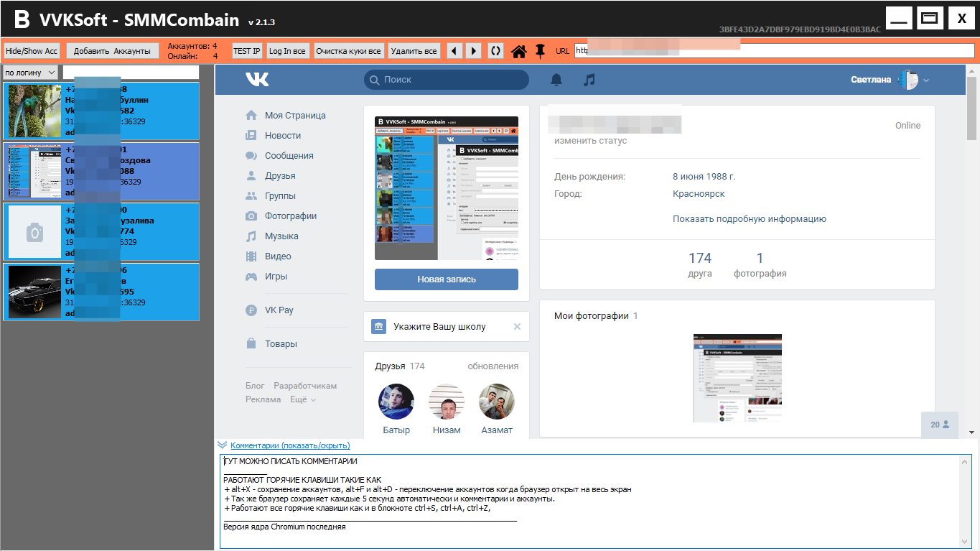Click 'Показать подробную информацию' link
The width and height of the screenshot is (980, 551).
749,219
